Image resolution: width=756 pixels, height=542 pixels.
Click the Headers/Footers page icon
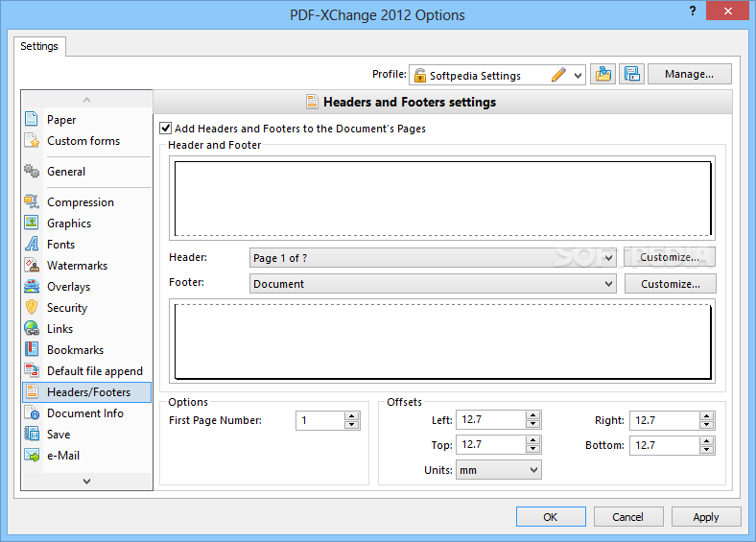click(x=32, y=391)
